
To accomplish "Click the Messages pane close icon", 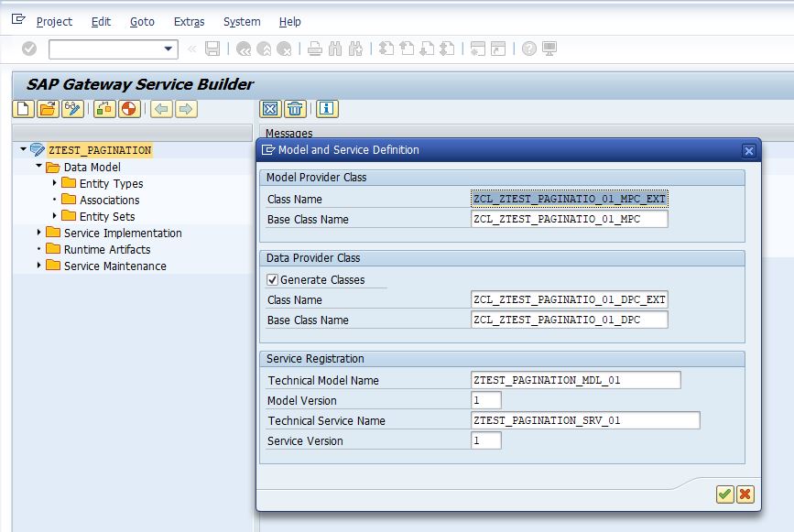I will click(270, 109).
